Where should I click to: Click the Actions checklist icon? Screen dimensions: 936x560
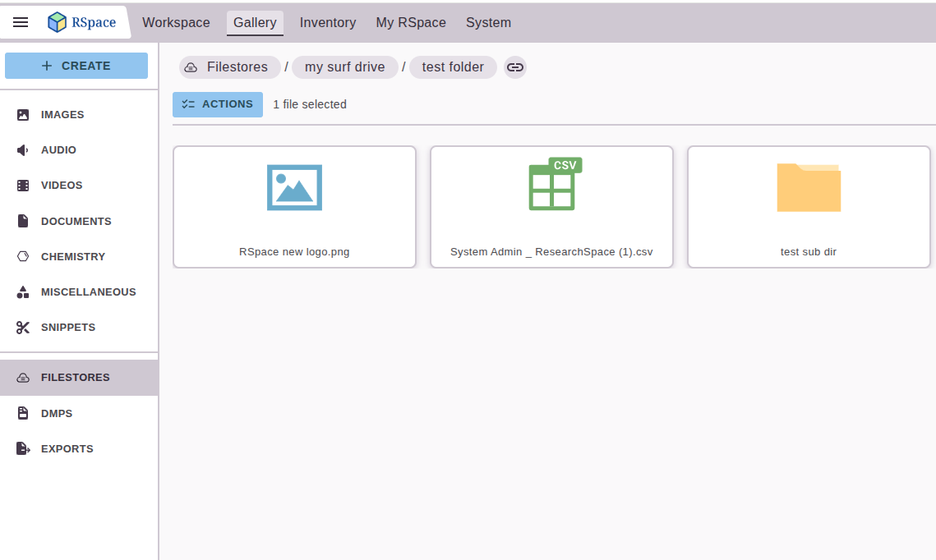click(x=188, y=103)
